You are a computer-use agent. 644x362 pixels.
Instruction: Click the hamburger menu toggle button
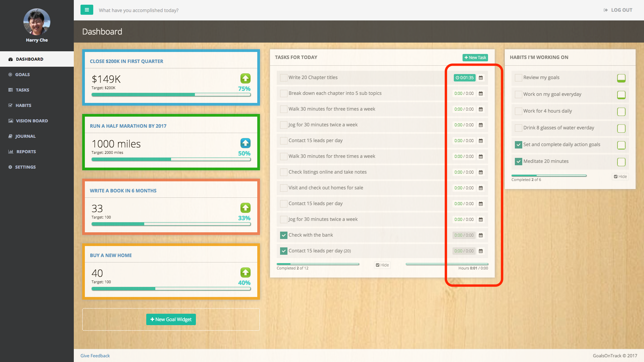pyautogui.click(x=87, y=10)
